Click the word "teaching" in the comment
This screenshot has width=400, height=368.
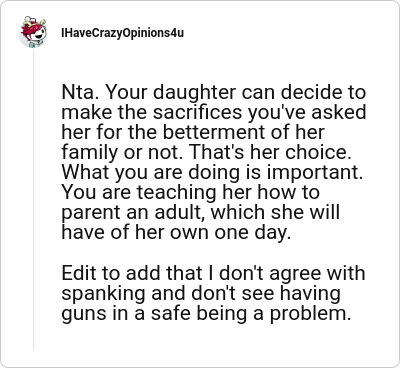176,193
